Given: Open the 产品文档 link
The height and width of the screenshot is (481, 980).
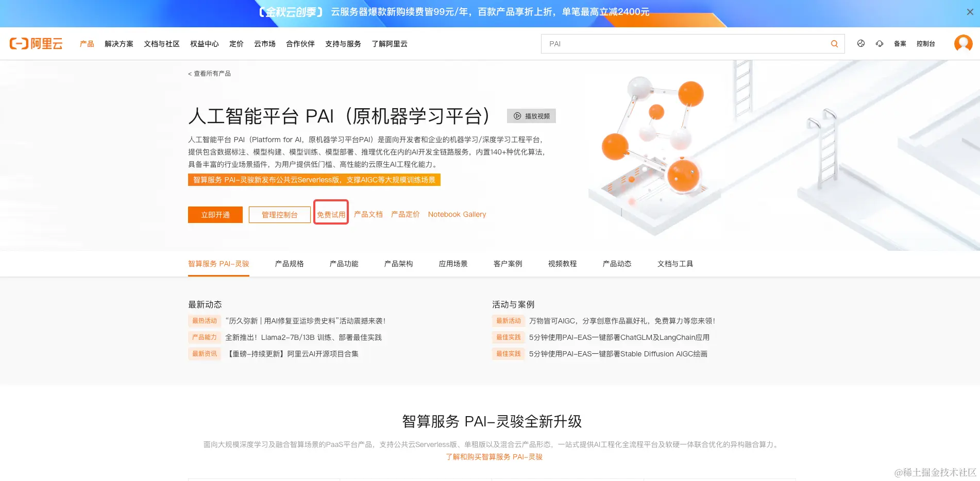Looking at the screenshot, I should click(x=368, y=214).
